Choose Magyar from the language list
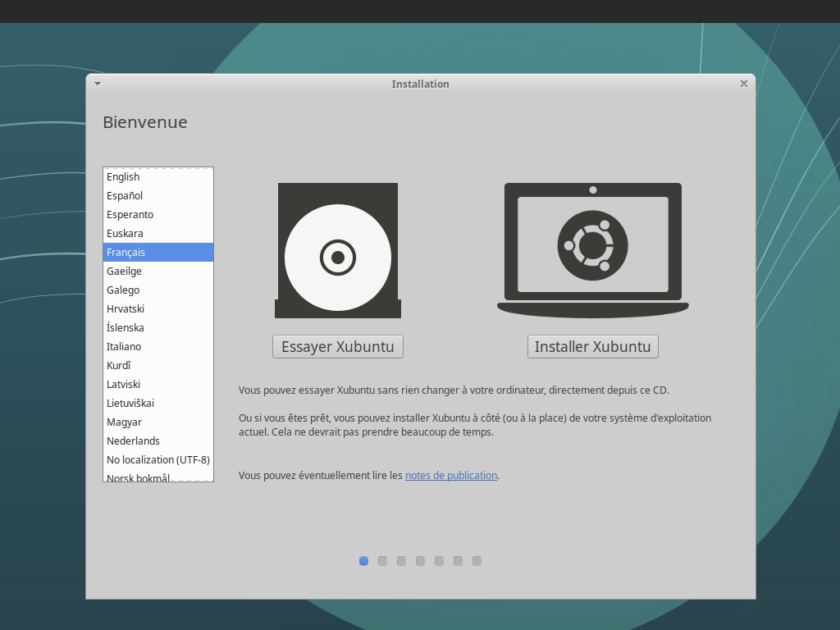Viewport: 840px width, 630px height. click(x=124, y=422)
